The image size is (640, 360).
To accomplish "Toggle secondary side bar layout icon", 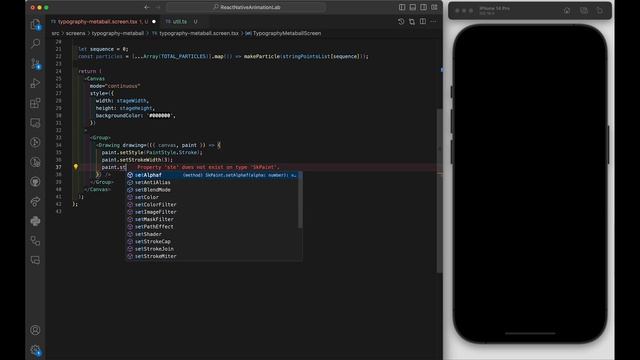I will 423,7.
